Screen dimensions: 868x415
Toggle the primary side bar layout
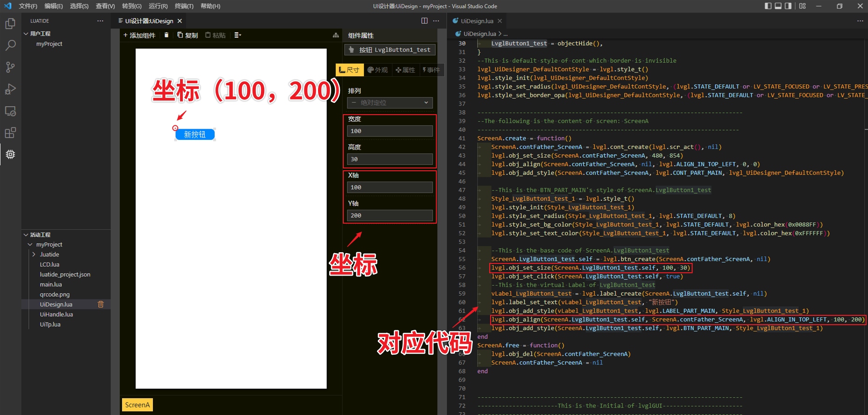(768, 6)
